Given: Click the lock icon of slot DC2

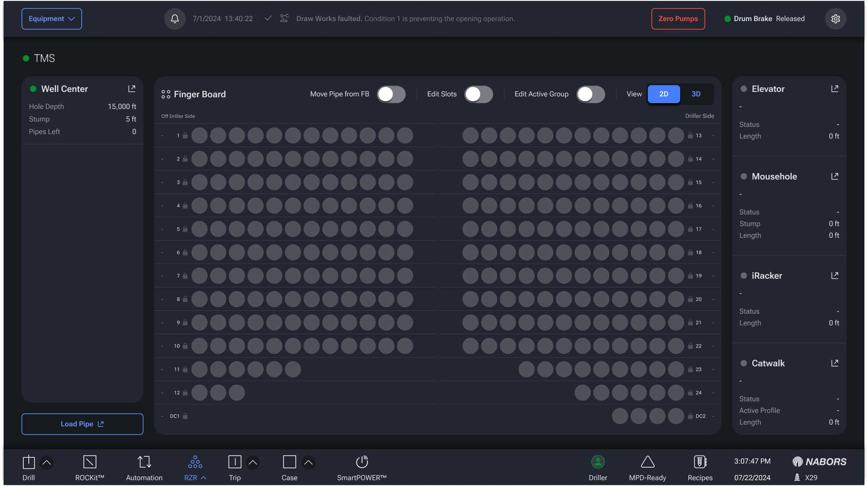Looking at the screenshot, I should pos(690,416).
